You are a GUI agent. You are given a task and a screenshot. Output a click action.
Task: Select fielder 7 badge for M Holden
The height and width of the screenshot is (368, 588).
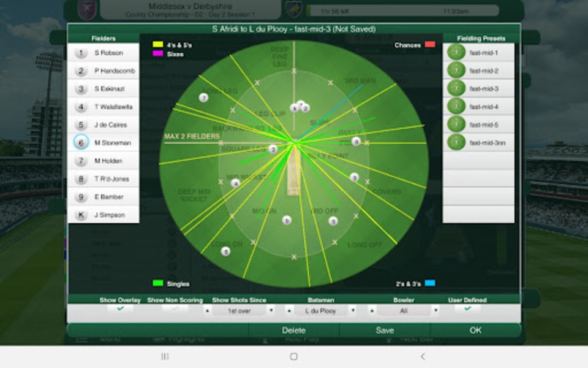point(81,161)
